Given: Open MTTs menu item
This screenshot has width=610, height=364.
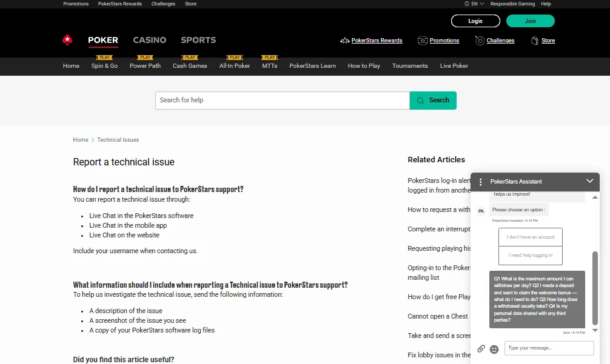Looking at the screenshot, I should tap(270, 65).
